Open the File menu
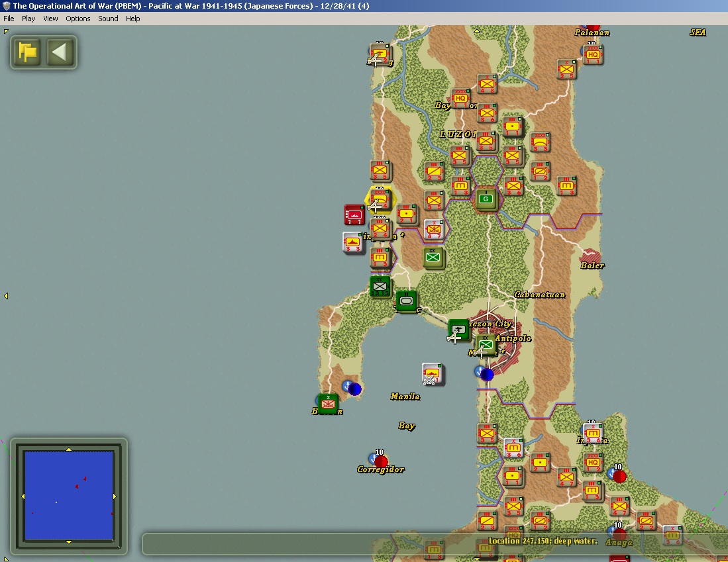 9,19
